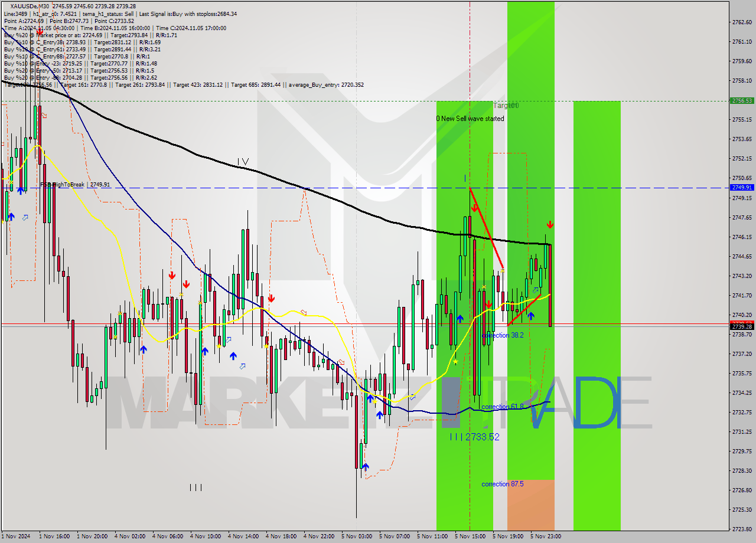756x543 pixels.
Task: Click the 'average_Buy_entry: 2720.352' text
Action: click(326, 84)
